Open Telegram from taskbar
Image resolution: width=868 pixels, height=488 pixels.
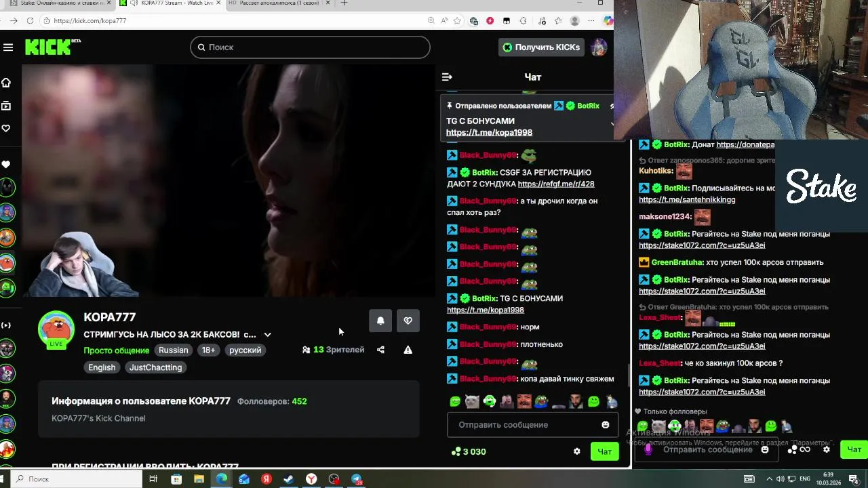click(356, 479)
